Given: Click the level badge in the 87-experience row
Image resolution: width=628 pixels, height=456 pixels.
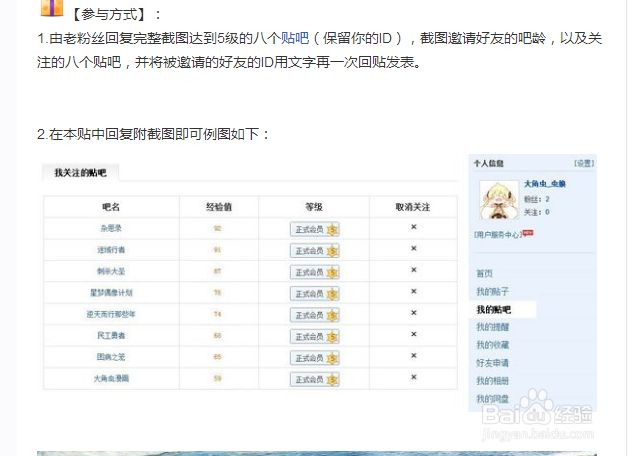Looking at the screenshot, I should 315,272.
